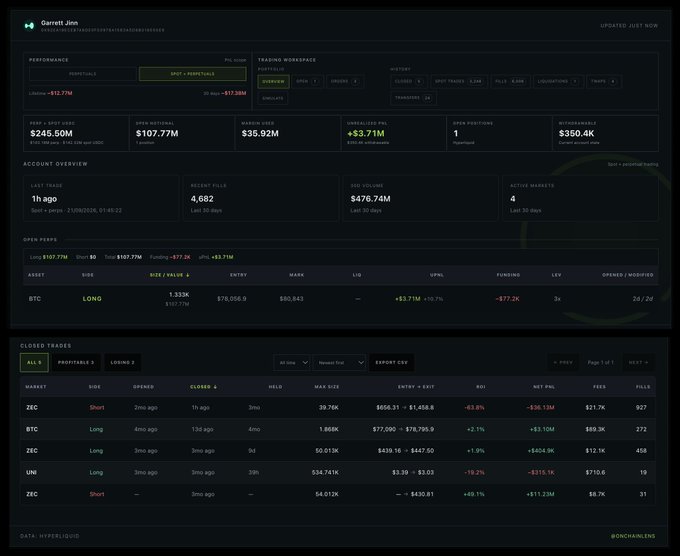The height and width of the screenshot is (556, 680).
Task: Click the $245.50M Perp + Spot USDC value
Action: (52, 134)
